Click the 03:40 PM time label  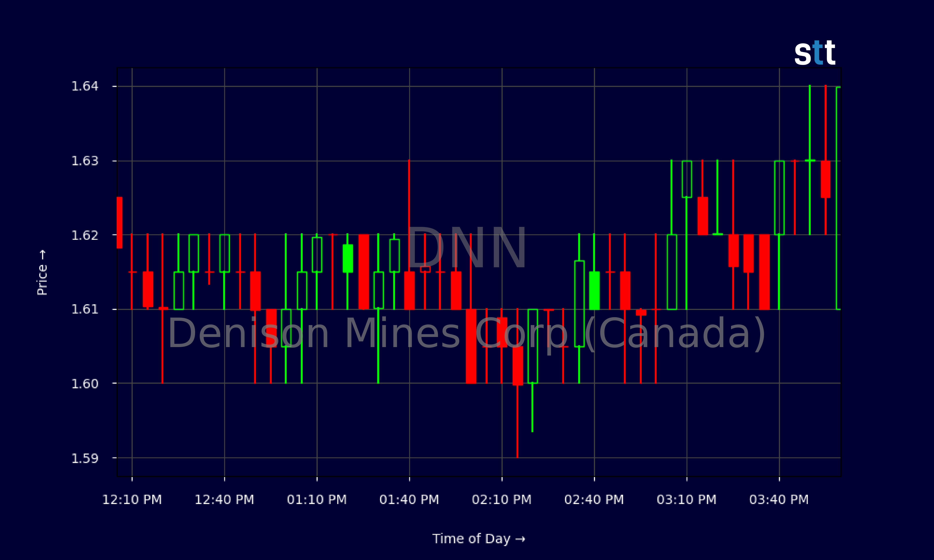click(779, 500)
